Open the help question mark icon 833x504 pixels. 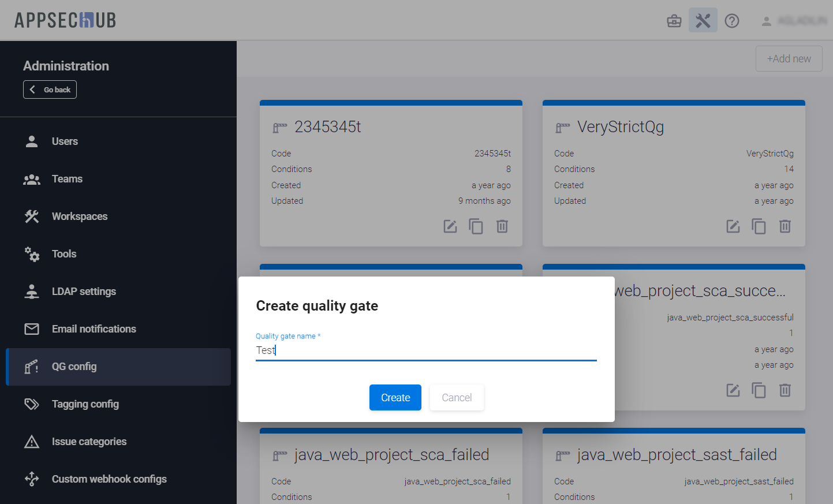click(x=731, y=21)
